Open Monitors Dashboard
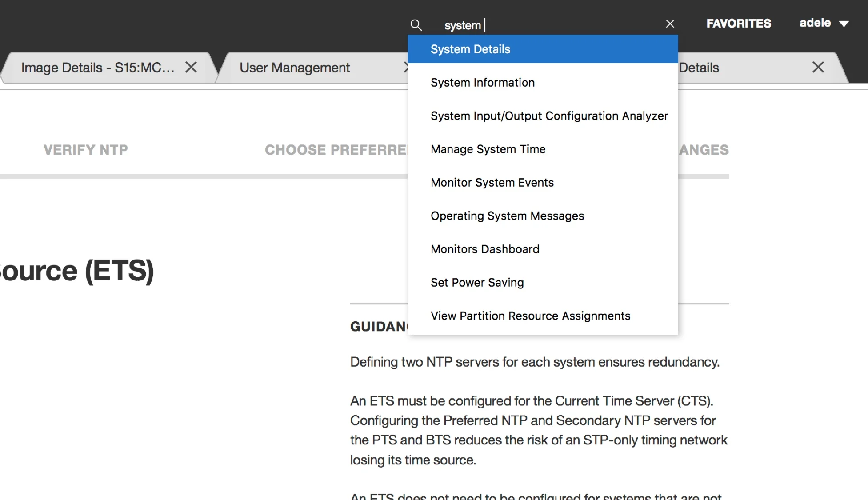 click(484, 249)
